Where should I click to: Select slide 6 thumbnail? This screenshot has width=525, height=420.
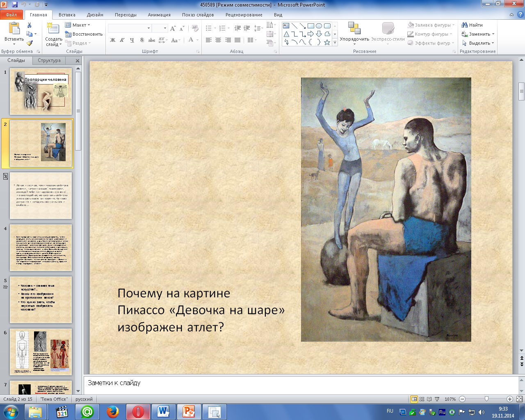coord(41,352)
